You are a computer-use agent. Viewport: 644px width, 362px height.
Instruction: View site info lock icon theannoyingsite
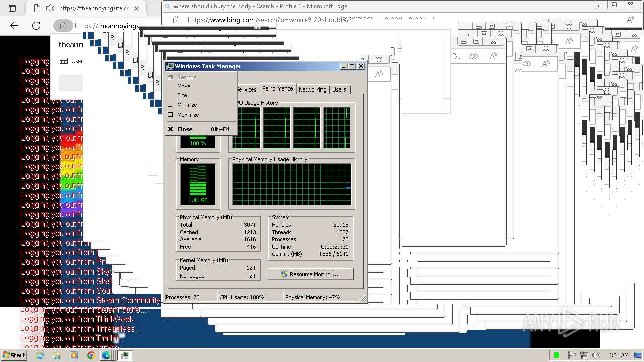(63, 25)
